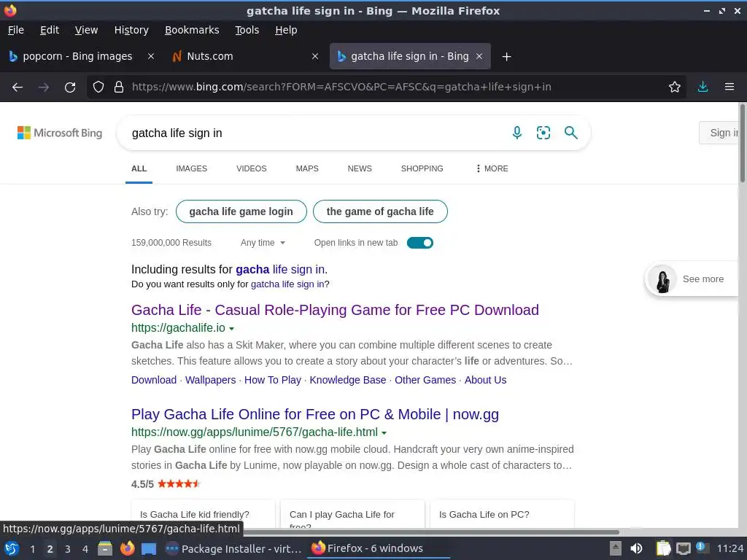Submit search with magnifier icon
Image resolution: width=747 pixels, height=560 pixels.
[x=570, y=133]
